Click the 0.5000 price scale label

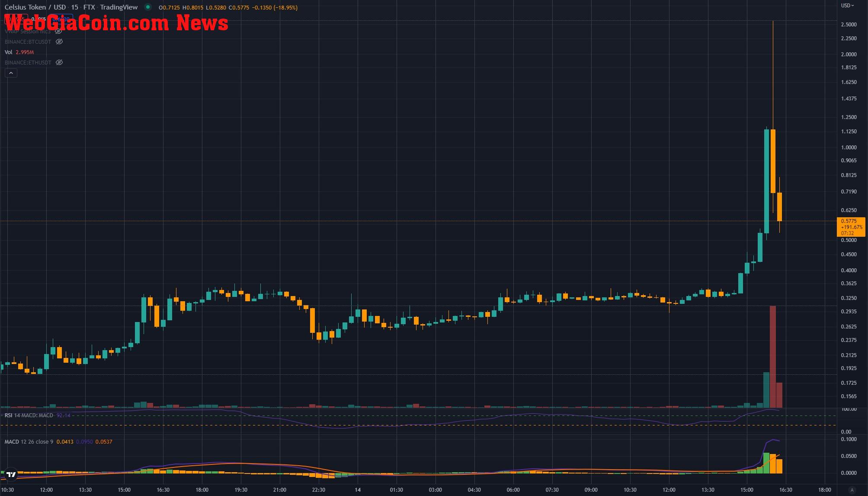pyautogui.click(x=849, y=240)
